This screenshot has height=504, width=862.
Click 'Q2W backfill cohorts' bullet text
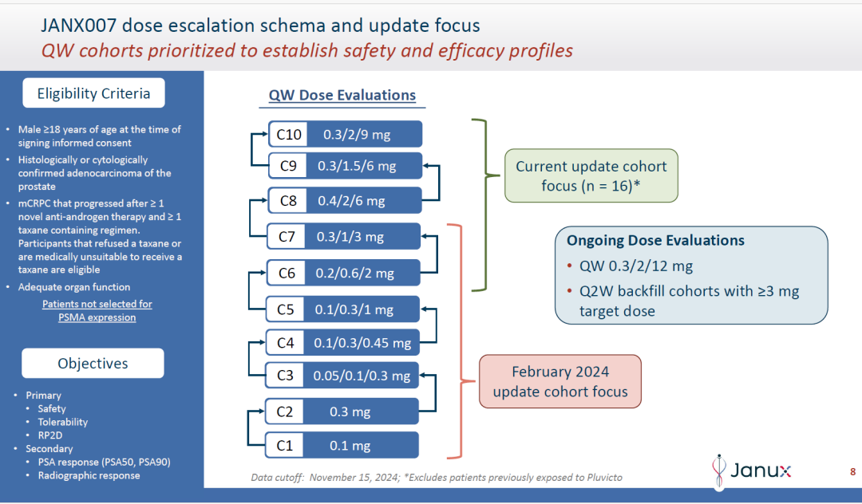[x=689, y=301]
